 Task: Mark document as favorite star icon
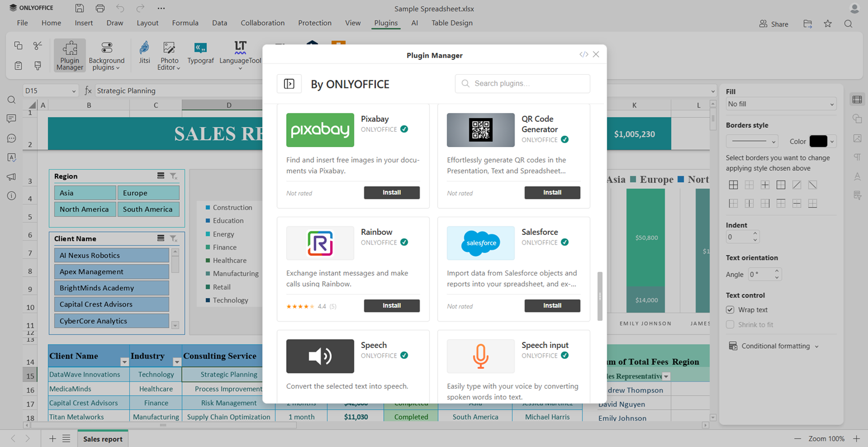click(x=828, y=24)
